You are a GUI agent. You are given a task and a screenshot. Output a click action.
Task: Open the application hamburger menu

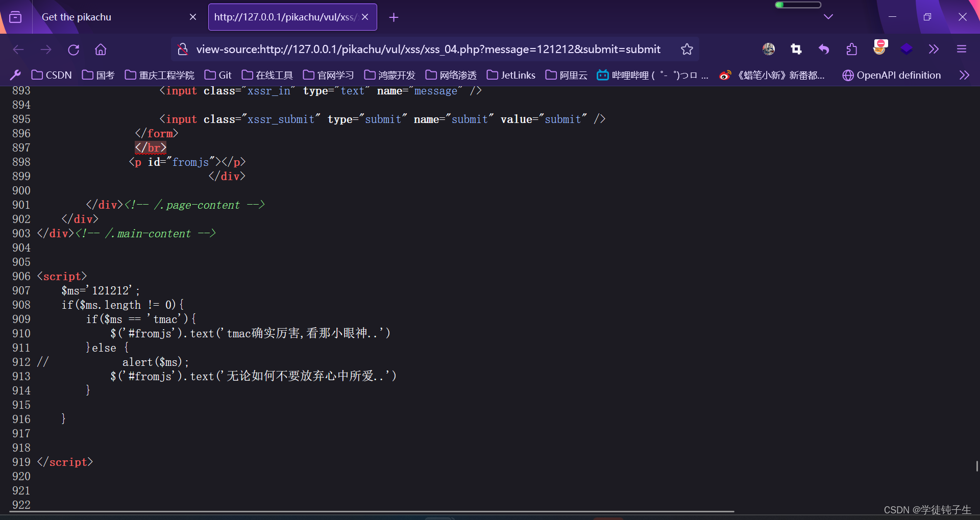point(962,49)
